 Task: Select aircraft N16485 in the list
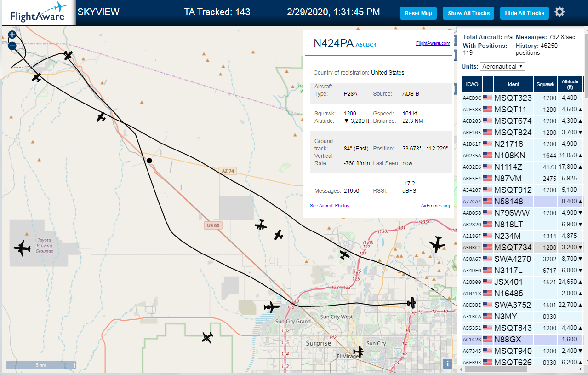523,294
